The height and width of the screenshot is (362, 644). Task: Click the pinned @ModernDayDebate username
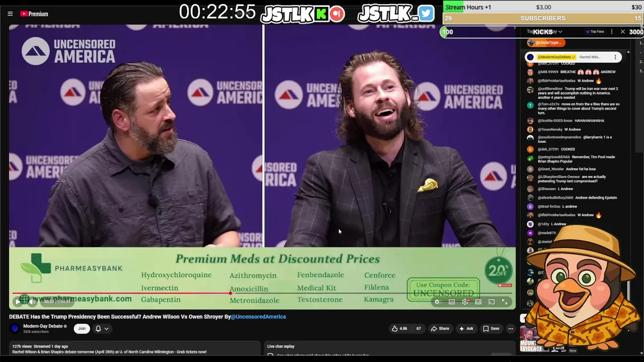(x=556, y=57)
